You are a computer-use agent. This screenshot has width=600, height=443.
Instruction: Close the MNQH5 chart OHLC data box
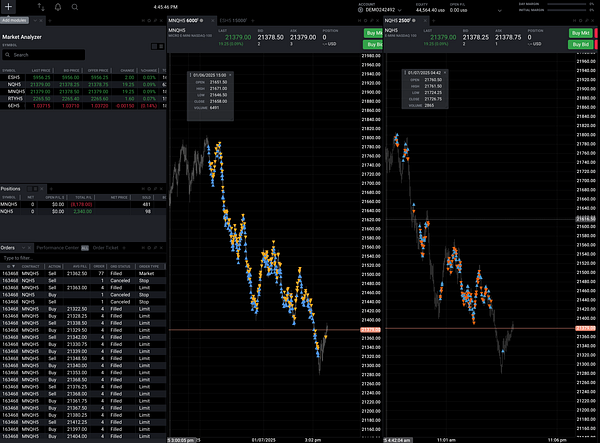coord(230,75)
